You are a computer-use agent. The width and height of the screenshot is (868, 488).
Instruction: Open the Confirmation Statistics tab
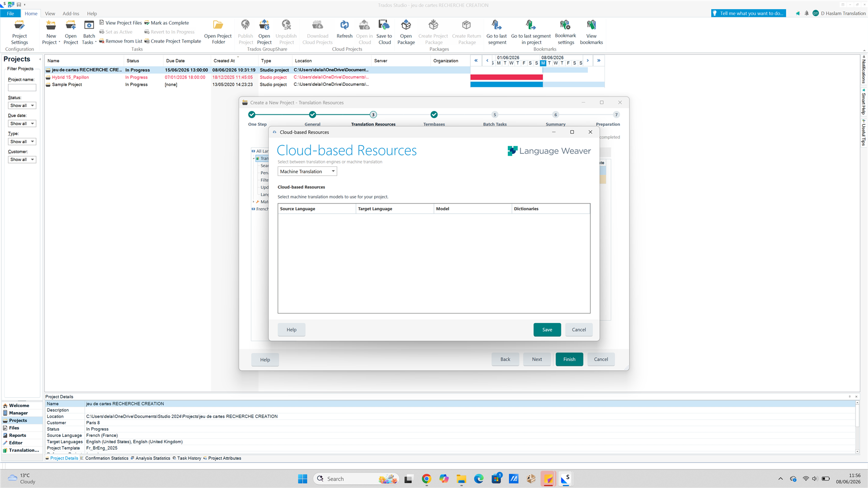pos(104,458)
